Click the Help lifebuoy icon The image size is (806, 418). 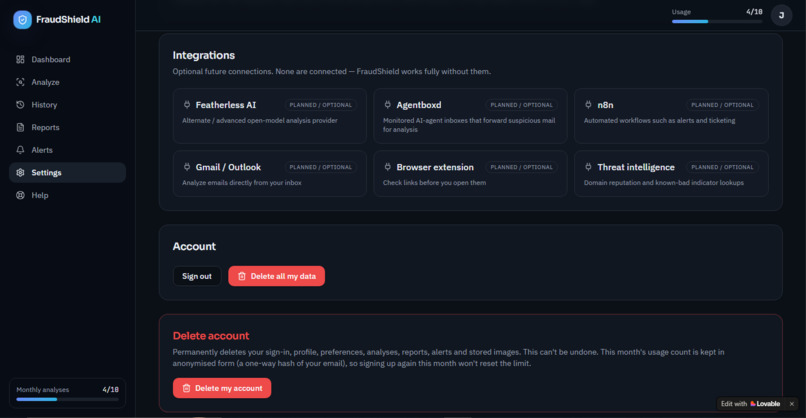(20, 195)
